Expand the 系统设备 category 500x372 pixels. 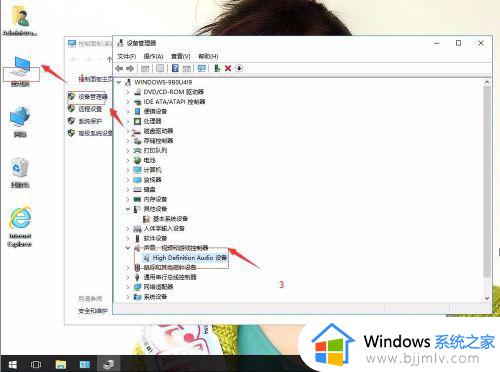coord(128,296)
